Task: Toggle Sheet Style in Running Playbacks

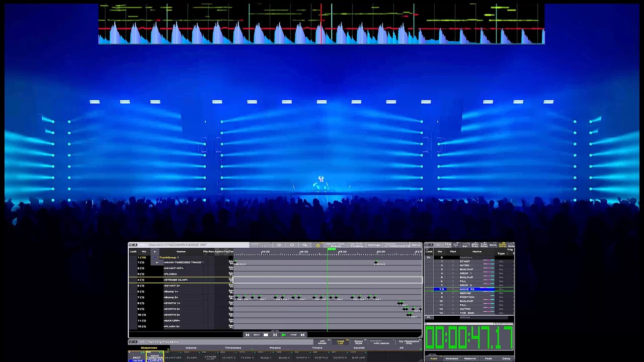Action: click(x=359, y=342)
